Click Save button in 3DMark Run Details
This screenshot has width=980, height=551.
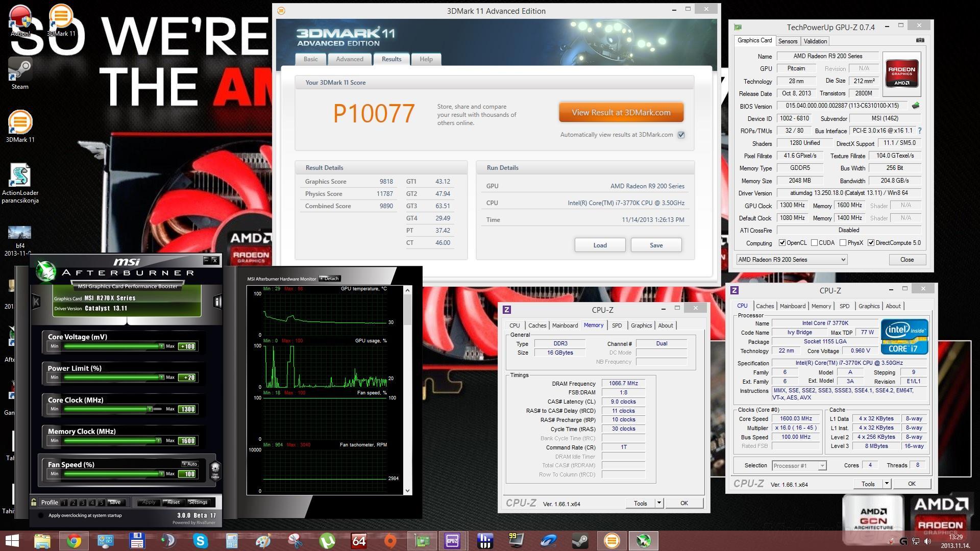[656, 245]
